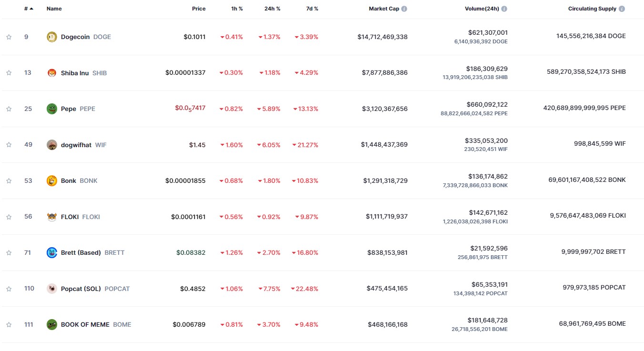
Task: Click the Pepe frog coin logo
Action: pos(52,109)
